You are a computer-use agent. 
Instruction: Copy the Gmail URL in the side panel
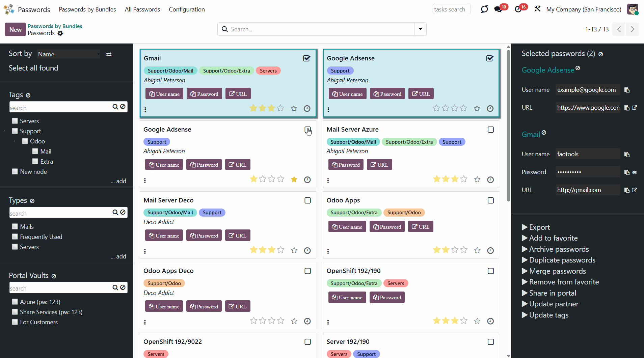627,190
